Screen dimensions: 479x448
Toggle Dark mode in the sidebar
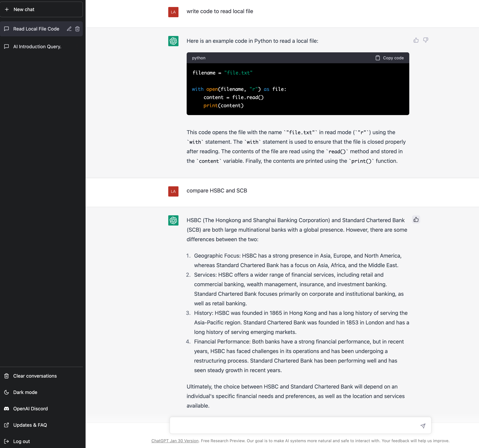tap(25, 392)
